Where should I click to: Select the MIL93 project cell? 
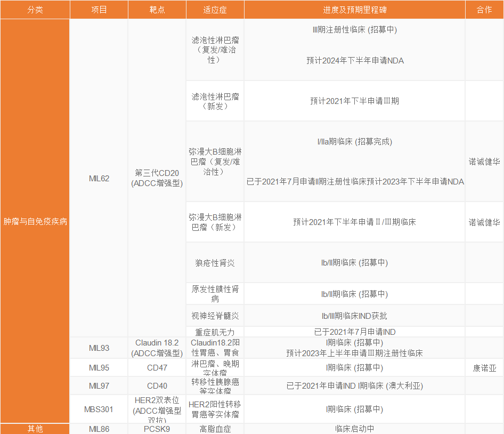tap(99, 348)
